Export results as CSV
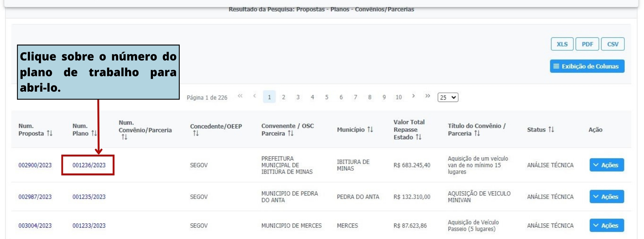644x239 pixels. [613, 44]
